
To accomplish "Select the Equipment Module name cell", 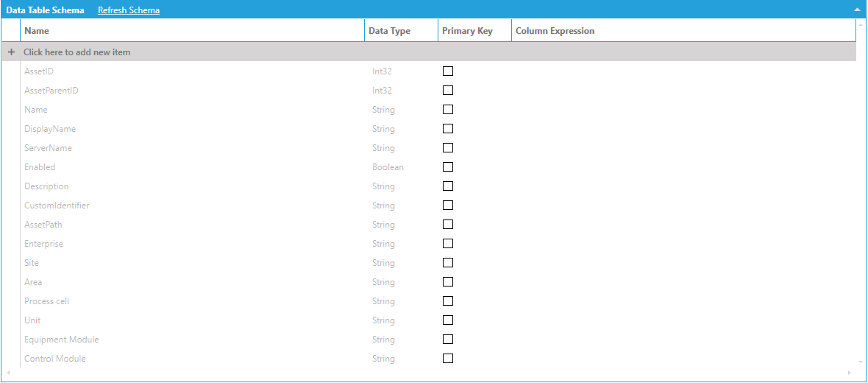I will 62,340.
